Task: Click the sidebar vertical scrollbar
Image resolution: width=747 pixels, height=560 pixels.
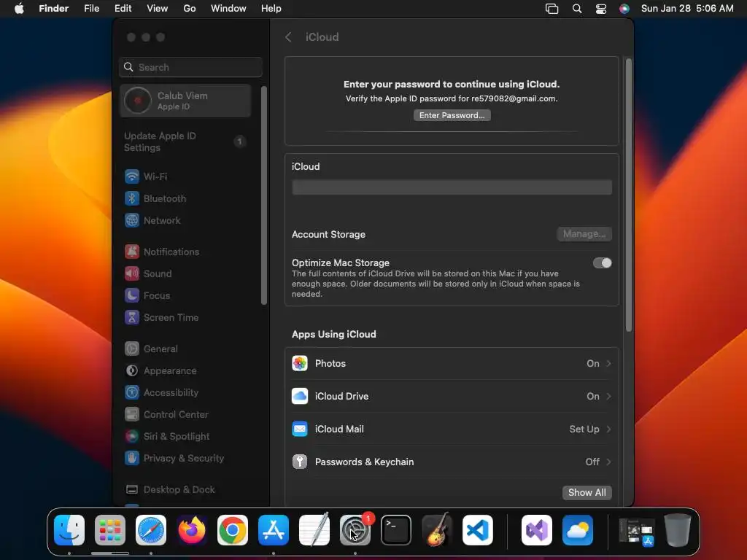Action: point(264,195)
